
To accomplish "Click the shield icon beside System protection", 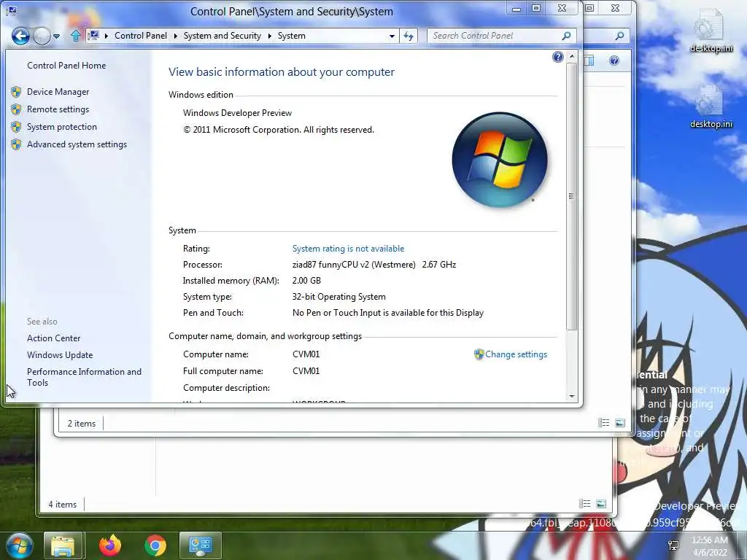I will click(x=16, y=127).
